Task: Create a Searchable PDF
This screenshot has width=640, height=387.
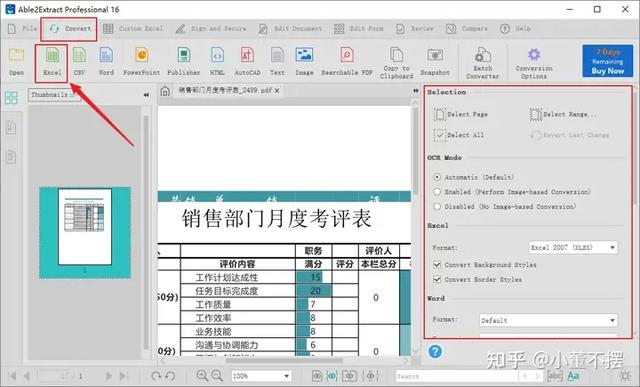Action: tap(347, 61)
